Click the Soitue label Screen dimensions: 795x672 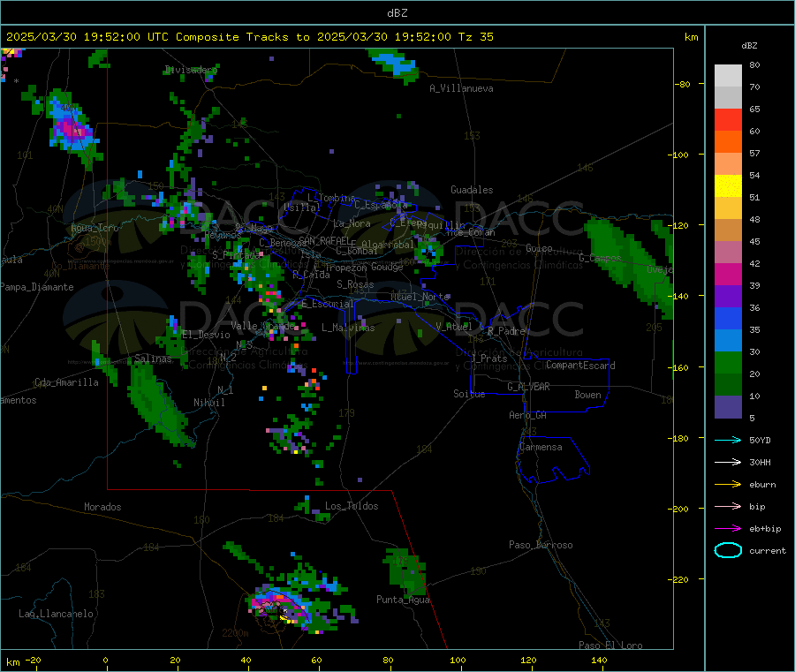tap(469, 394)
